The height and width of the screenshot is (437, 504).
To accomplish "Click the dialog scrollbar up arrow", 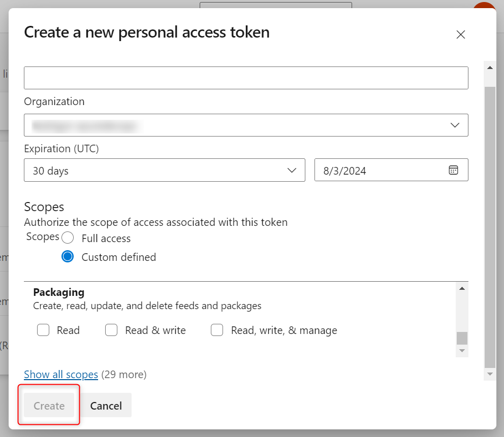I will pos(490,68).
